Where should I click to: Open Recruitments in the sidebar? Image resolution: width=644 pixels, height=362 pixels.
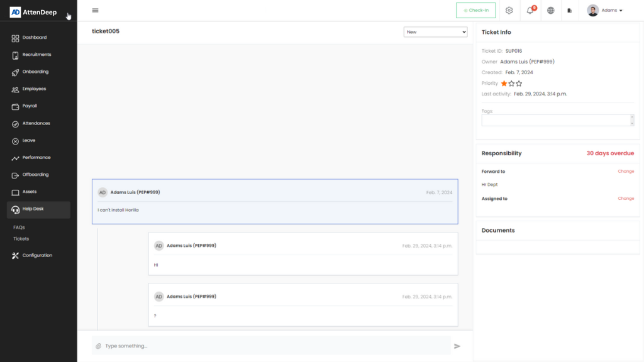[36, 55]
